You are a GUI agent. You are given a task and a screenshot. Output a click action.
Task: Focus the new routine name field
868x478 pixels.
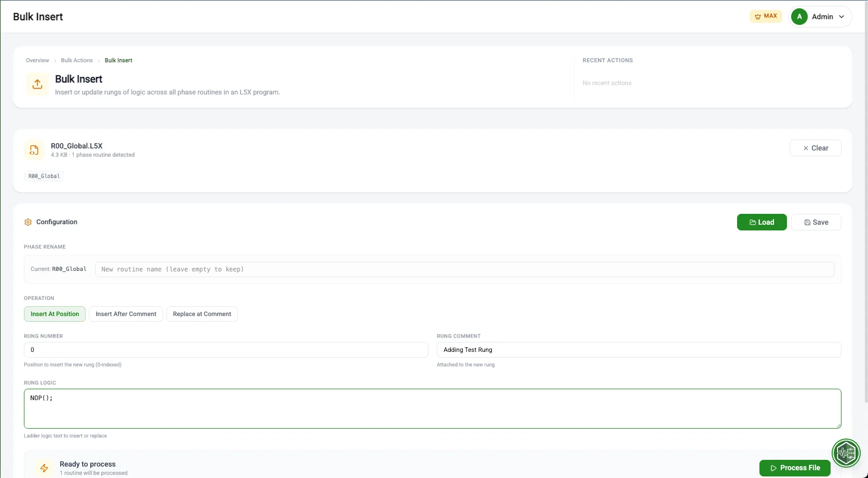point(465,269)
